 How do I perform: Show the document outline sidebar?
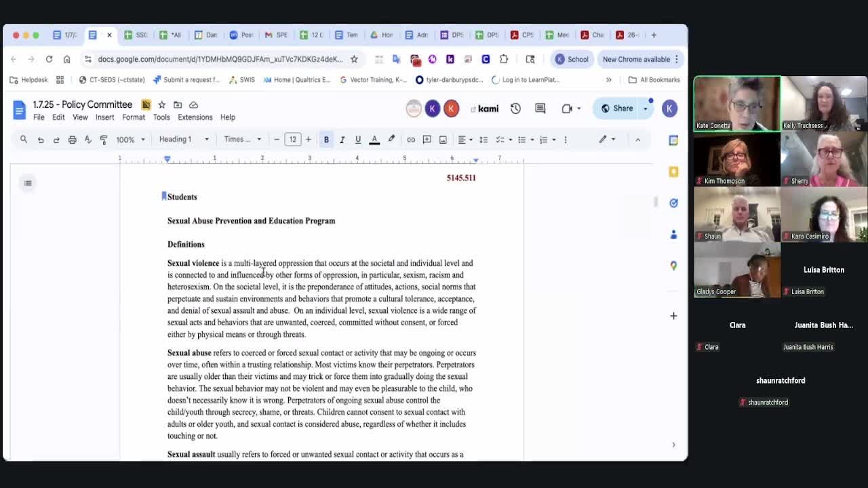coord(28,183)
